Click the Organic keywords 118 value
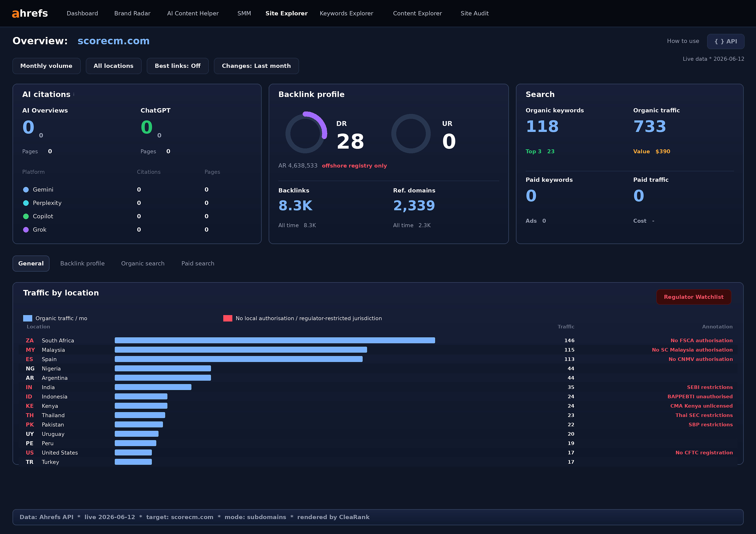 542,127
